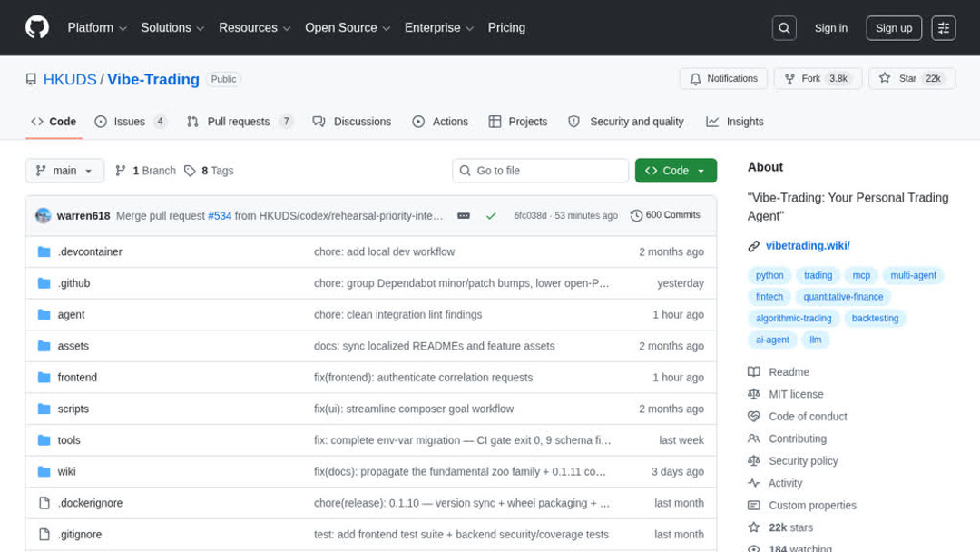
Task: Open the main branch selector dropdown
Action: click(64, 171)
